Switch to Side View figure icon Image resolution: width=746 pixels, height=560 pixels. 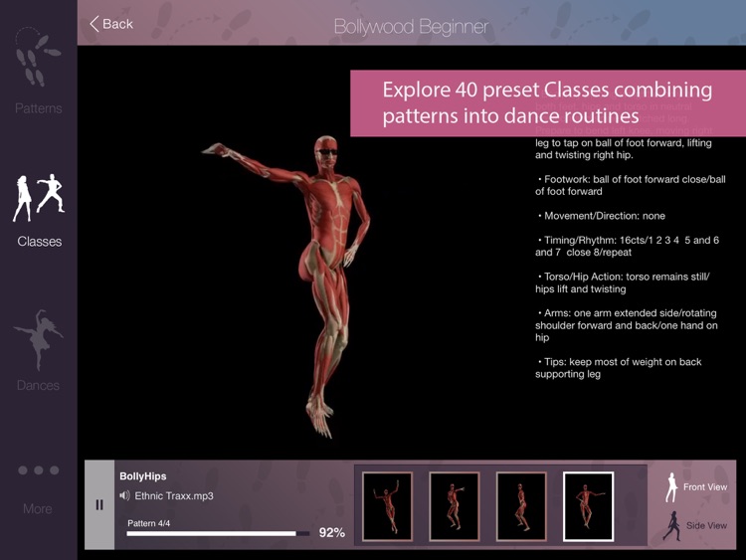671,525
